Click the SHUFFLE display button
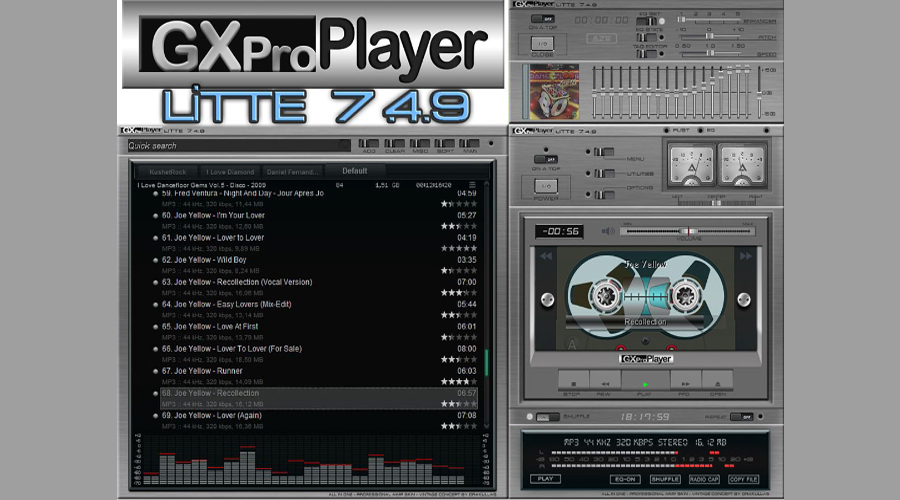 click(x=665, y=479)
